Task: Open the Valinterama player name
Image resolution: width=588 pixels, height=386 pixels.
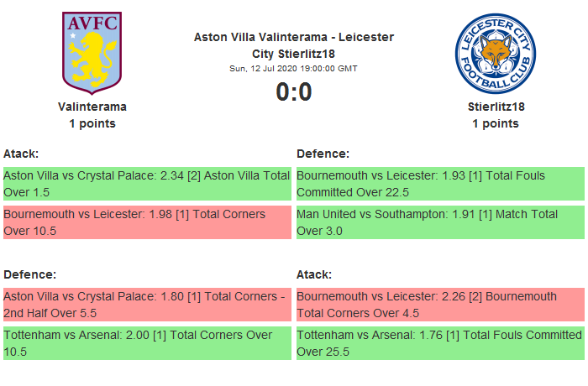Action: point(92,107)
